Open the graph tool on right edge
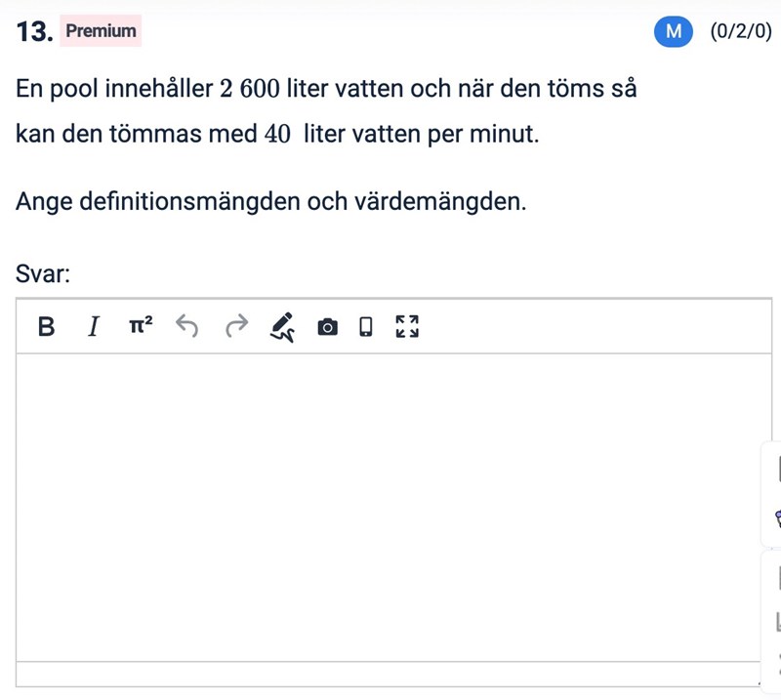 (777, 621)
